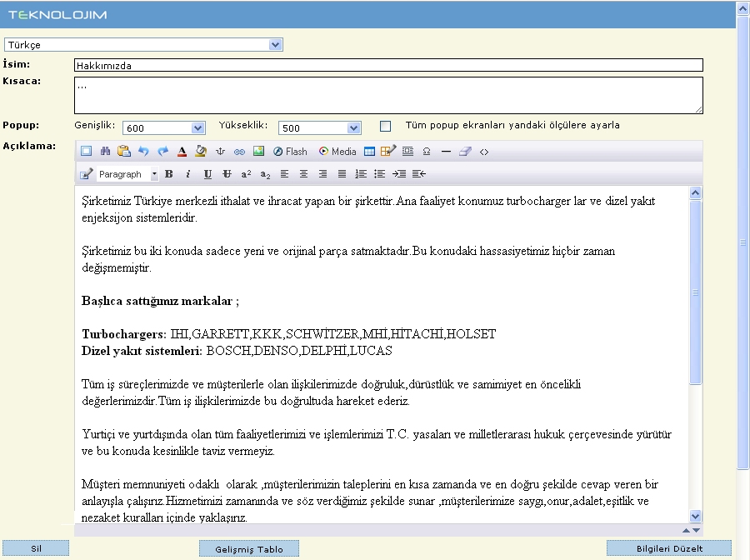
Task: Insert a new table
Action: coord(369,152)
